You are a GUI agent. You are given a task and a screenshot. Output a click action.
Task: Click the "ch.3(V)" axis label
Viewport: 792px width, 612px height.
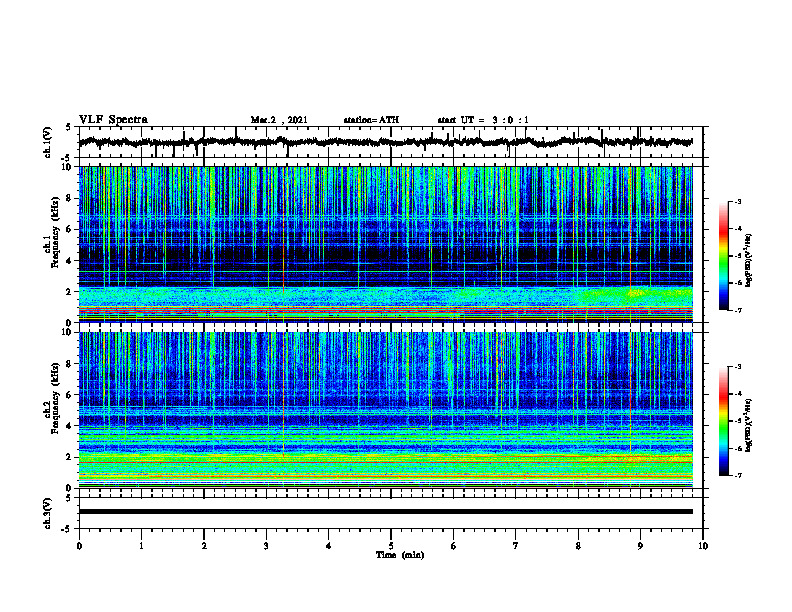(x=48, y=513)
